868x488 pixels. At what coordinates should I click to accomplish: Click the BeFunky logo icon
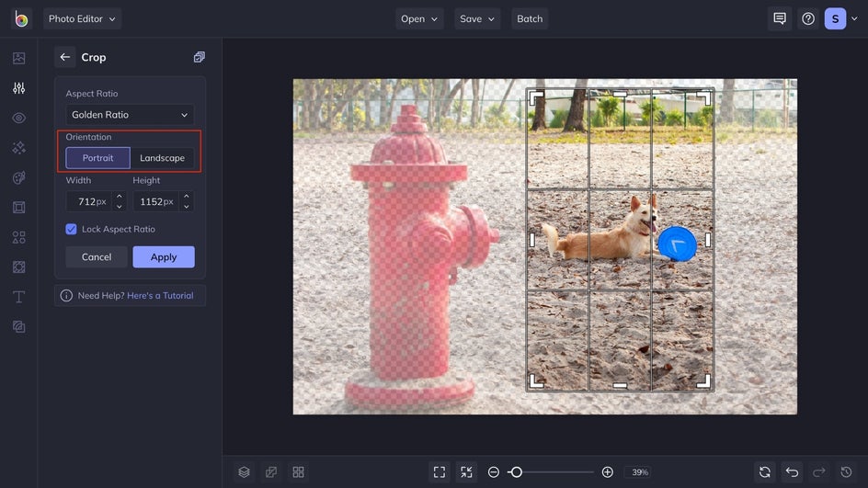[x=21, y=18]
